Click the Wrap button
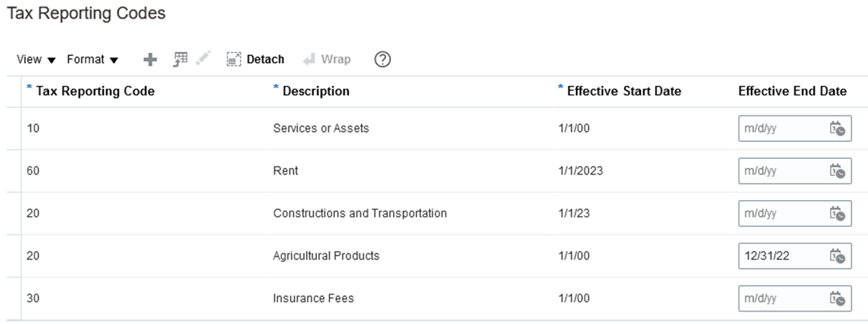Screen dimensions: 868x324 click(x=335, y=60)
